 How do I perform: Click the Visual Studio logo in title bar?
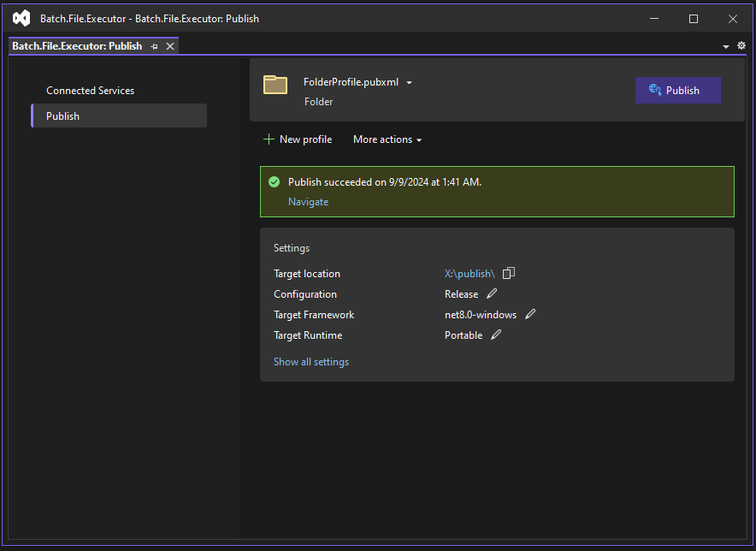[21, 18]
